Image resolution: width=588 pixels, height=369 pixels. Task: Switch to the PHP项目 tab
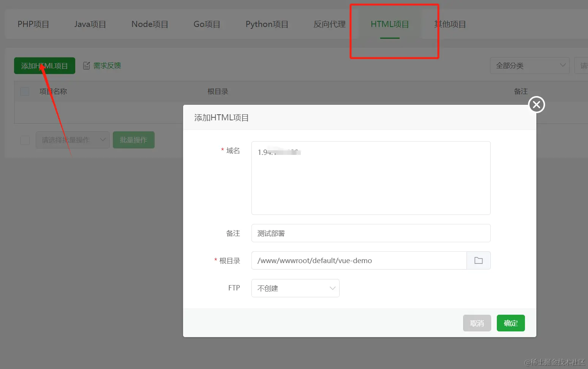[x=33, y=24]
